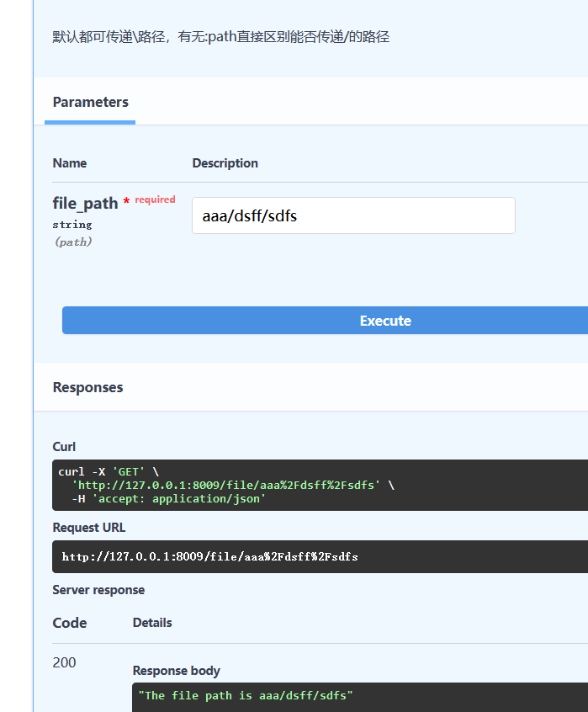588x712 pixels.
Task: Click the Chinese description text at top
Action: 221,37
